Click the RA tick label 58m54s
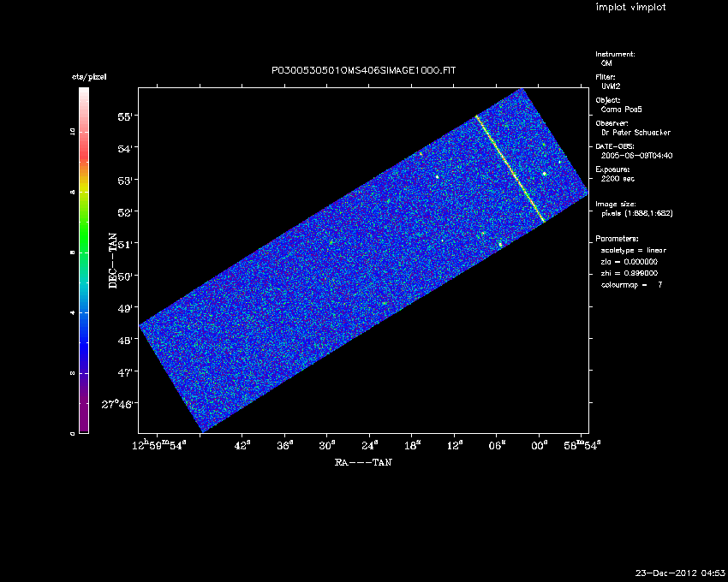This screenshot has width=728, height=582. pos(582,446)
